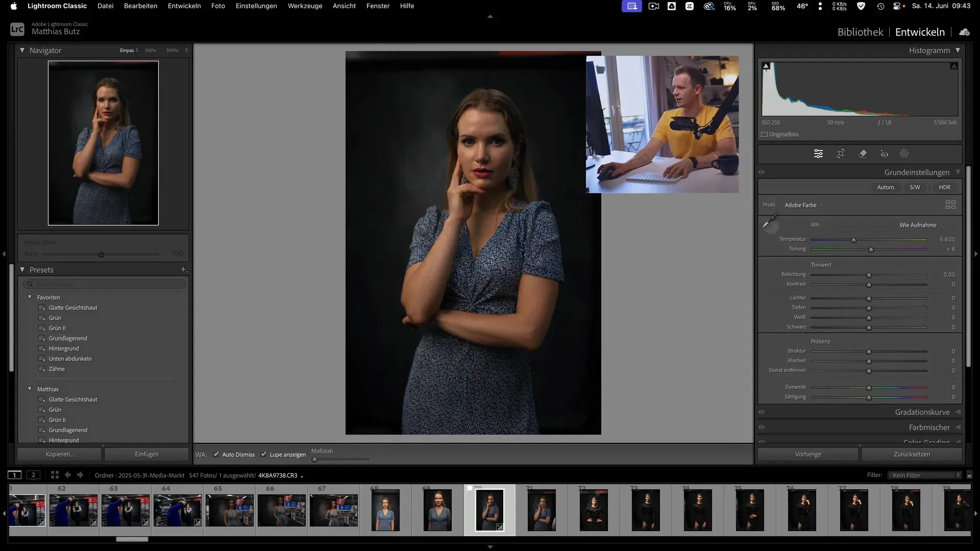Select the Glatte Gesichtshaut preset
The image size is (980, 551).
[73, 308]
